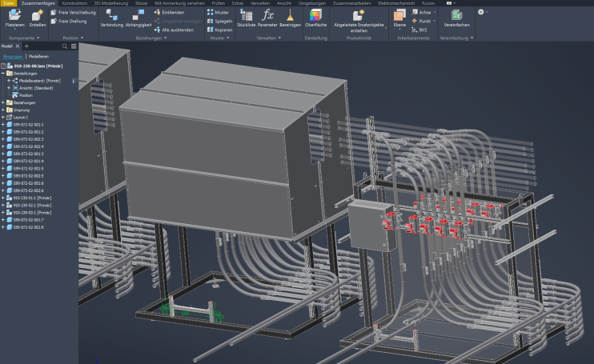594x364 pixels.
Task: Select the Platzieren component tool
Action: coord(14,18)
